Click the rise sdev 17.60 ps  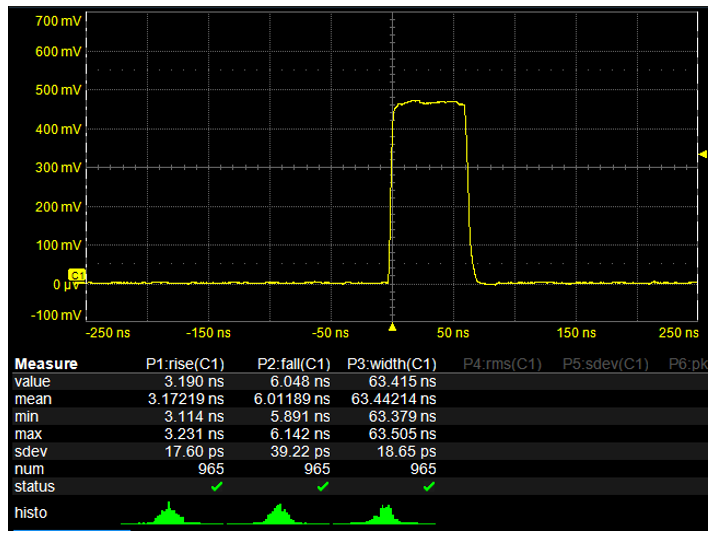[x=194, y=451]
